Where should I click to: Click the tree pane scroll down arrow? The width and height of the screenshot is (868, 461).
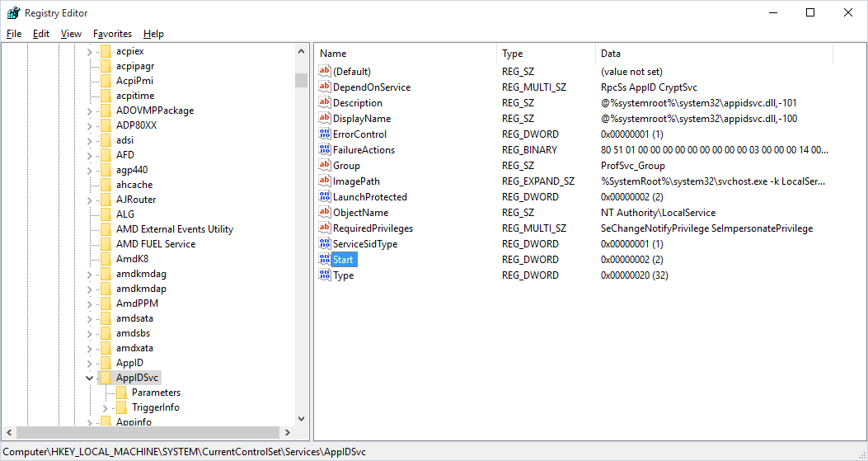pyautogui.click(x=301, y=420)
